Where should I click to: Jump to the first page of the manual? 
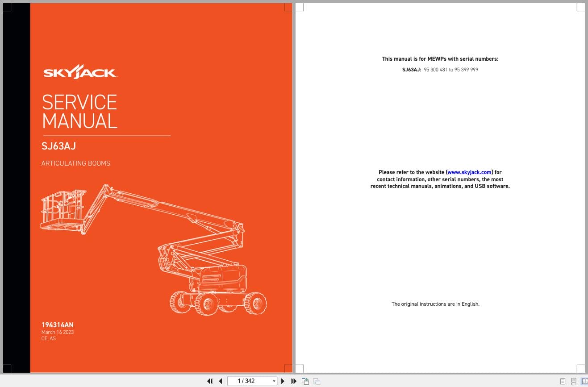210,381
